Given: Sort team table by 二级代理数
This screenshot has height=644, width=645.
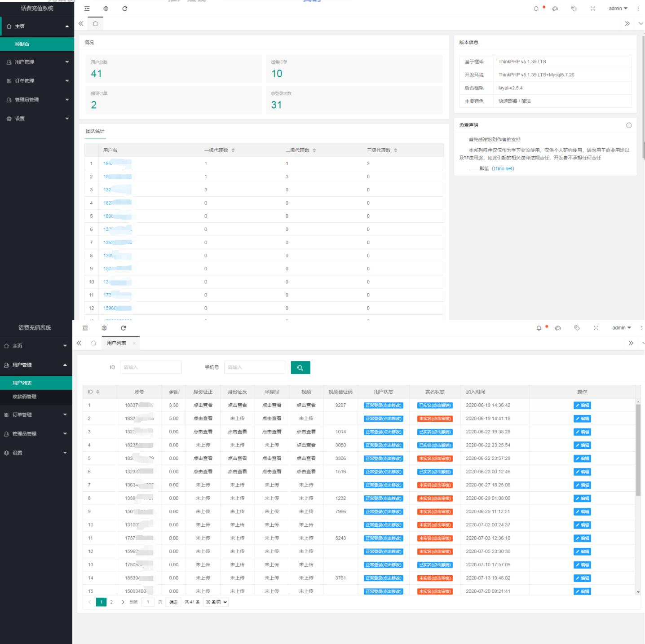Looking at the screenshot, I should pos(314,150).
